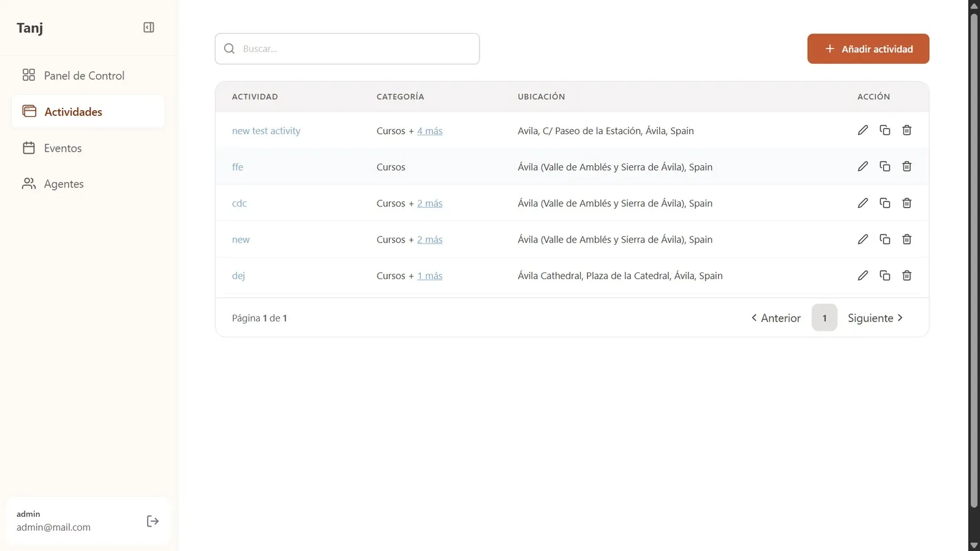Edit the 'dej' activity
This screenshot has height=551, width=980.
(862, 275)
